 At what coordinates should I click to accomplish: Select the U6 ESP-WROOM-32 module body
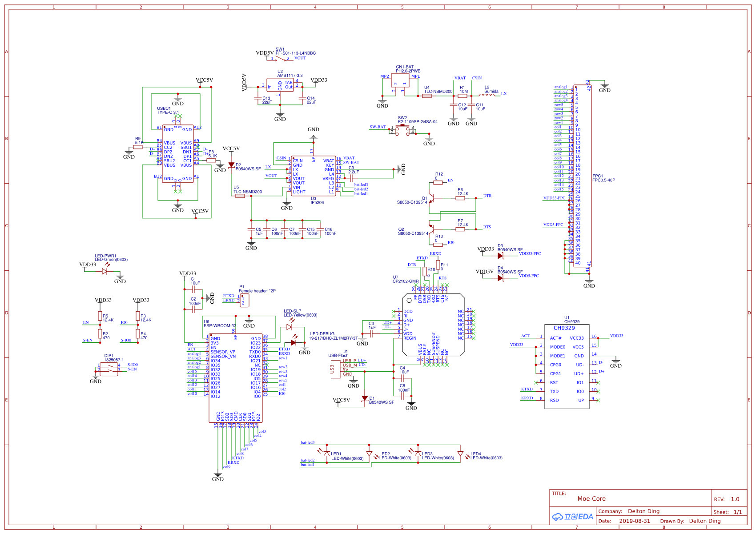236,378
